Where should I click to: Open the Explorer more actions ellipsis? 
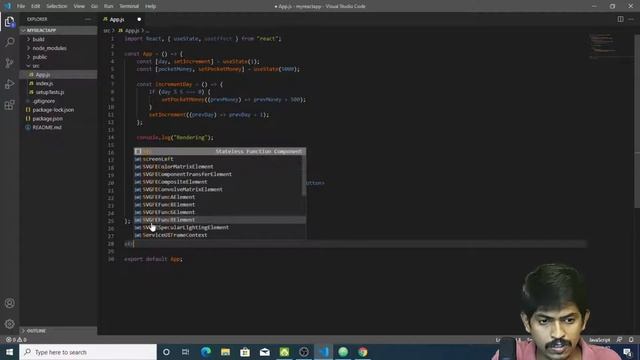coord(88,19)
